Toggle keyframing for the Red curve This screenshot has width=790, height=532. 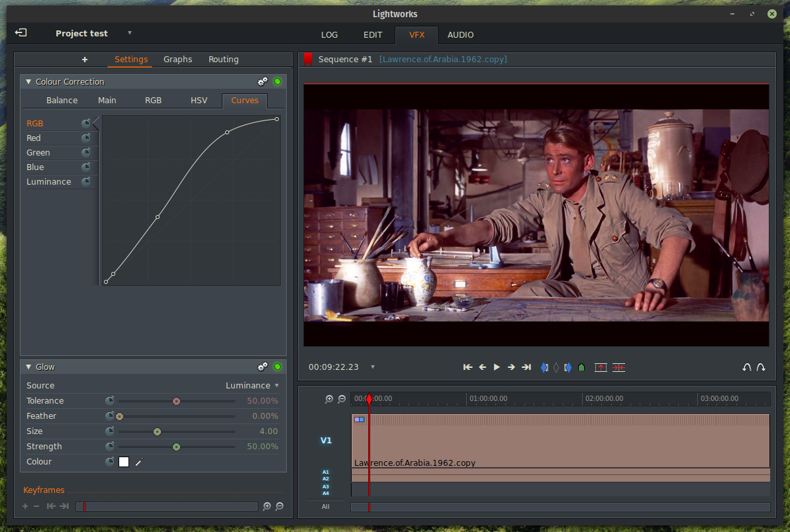click(86, 138)
